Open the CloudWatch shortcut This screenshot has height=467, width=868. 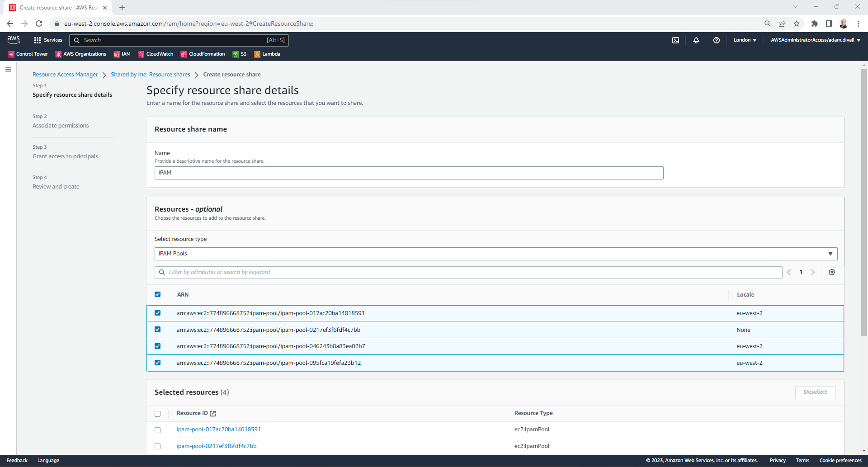point(156,54)
